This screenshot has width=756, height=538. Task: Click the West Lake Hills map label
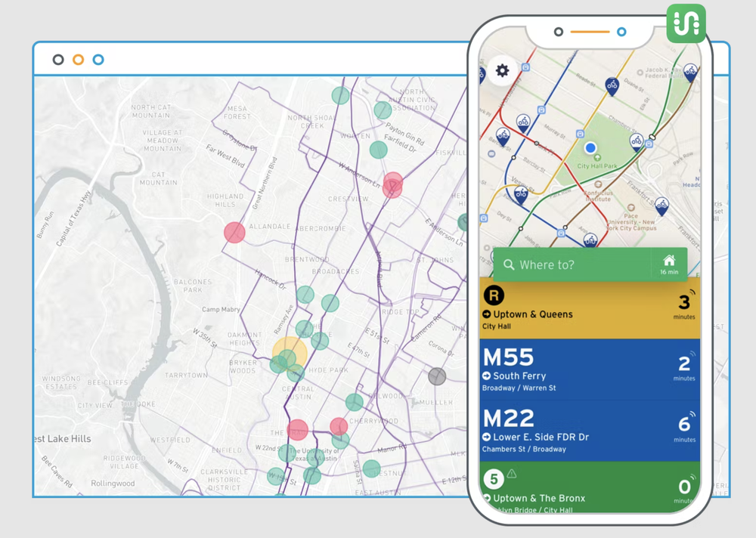click(63, 439)
